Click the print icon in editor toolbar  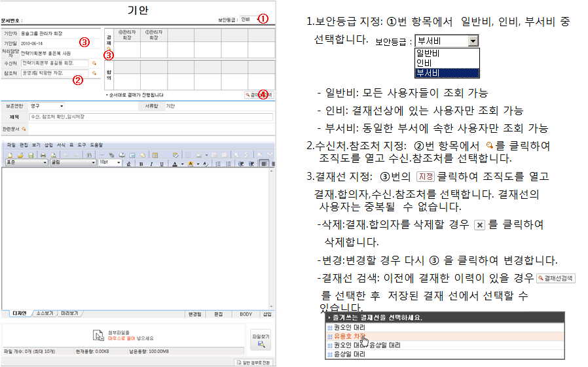(43, 155)
